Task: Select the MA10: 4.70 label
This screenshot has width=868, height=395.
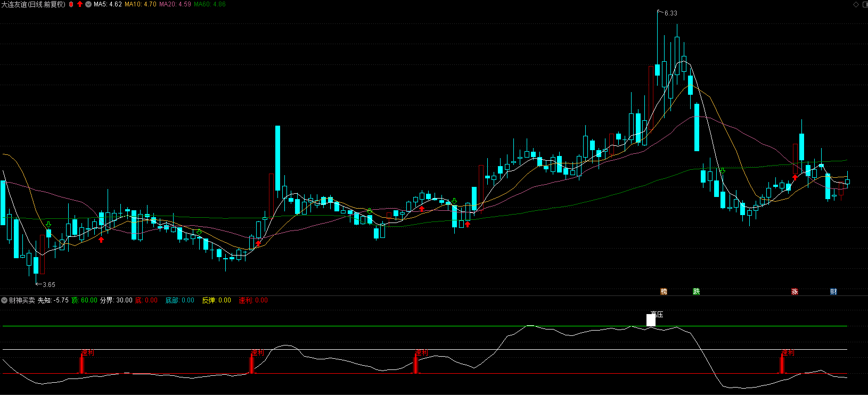Action: (141, 4)
